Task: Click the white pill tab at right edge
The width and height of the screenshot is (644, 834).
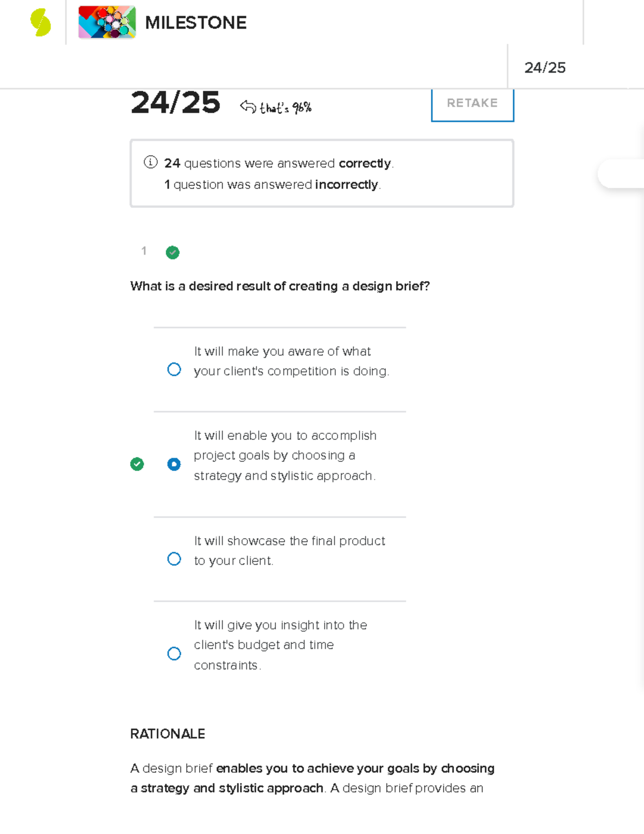Action: point(621,173)
